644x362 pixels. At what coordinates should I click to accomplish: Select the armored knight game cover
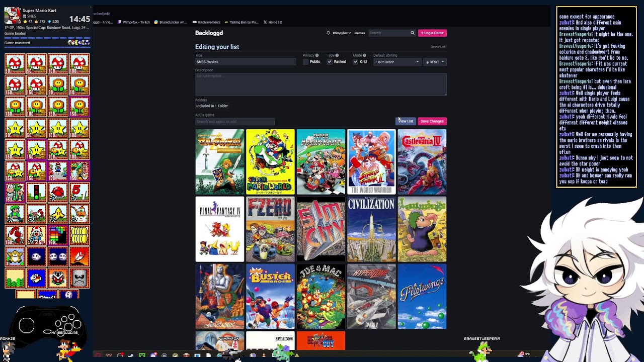pyautogui.click(x=220, y=297)
